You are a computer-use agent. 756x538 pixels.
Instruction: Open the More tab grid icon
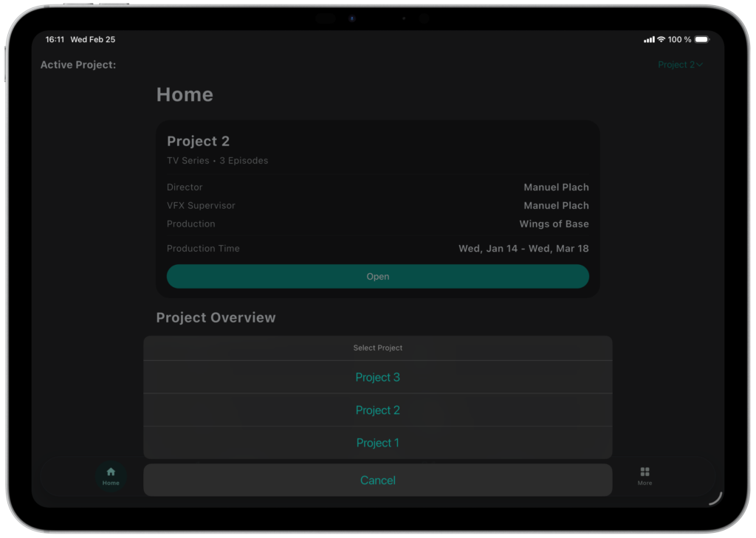click(x=645, y=472)
